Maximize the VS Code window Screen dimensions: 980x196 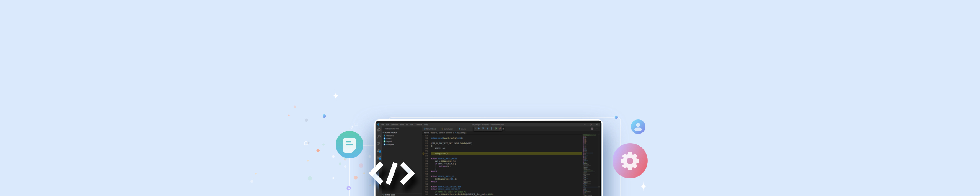click(x=591, y=124)
